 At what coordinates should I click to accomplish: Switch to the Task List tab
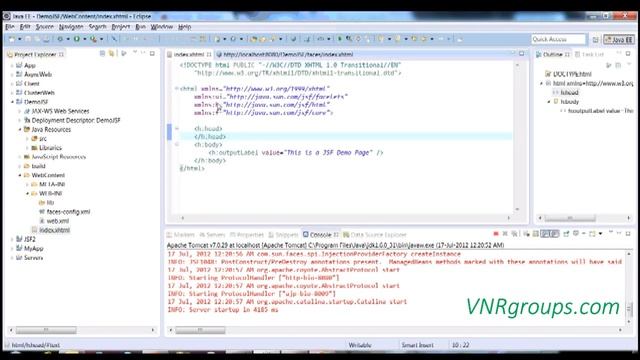point(589,54)
